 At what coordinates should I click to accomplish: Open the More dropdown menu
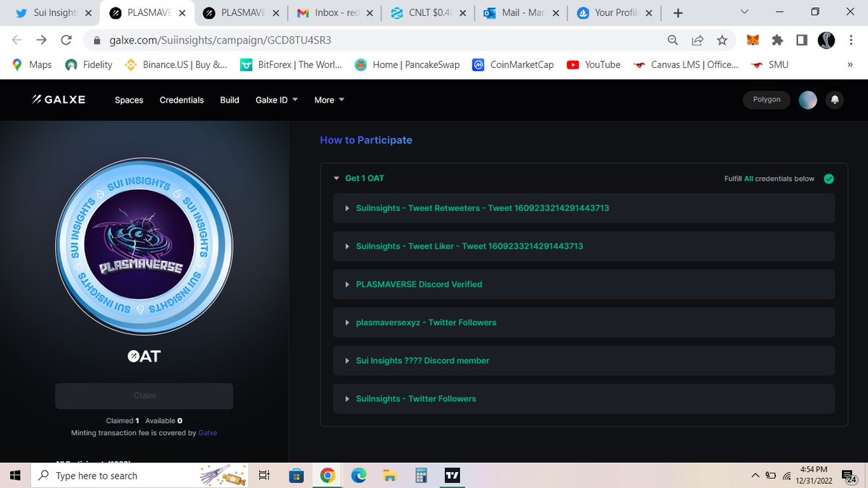(329, 100)
